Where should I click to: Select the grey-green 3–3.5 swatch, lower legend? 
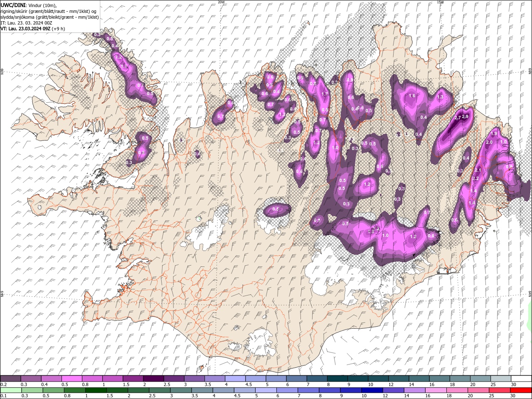180,390
